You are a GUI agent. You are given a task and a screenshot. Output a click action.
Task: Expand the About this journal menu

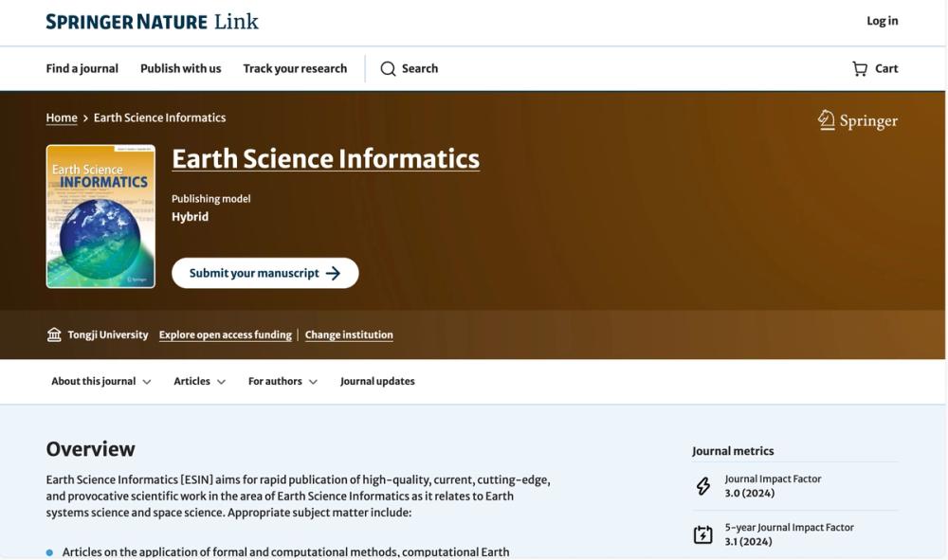click(x=101, y=381)
